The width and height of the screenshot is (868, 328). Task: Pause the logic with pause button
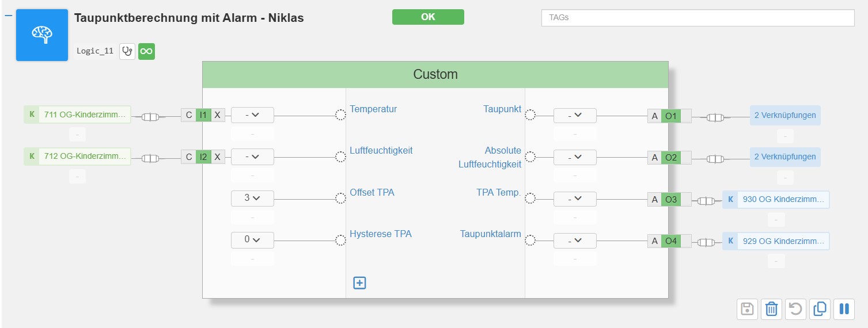tap(844, 309)
